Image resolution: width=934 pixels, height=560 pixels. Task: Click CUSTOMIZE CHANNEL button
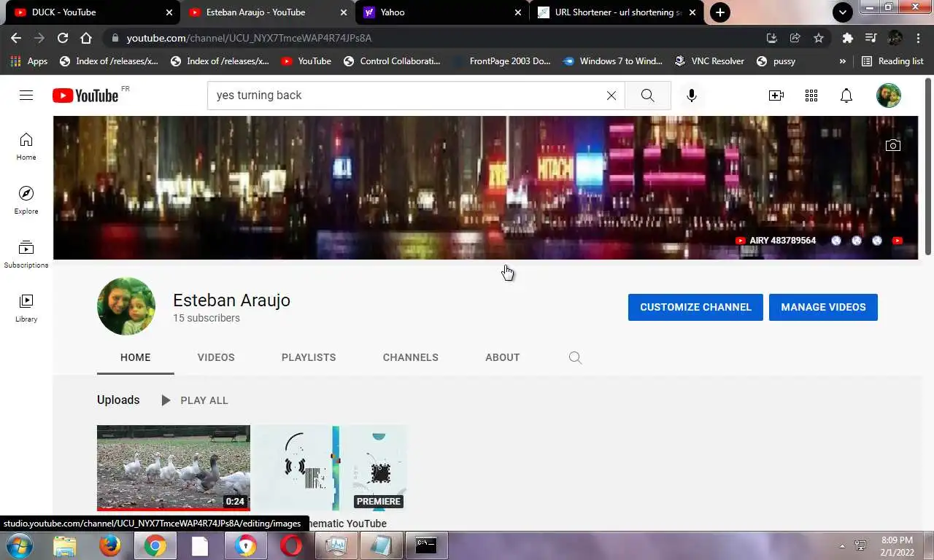pyautogui.click(x=695, y=307)
